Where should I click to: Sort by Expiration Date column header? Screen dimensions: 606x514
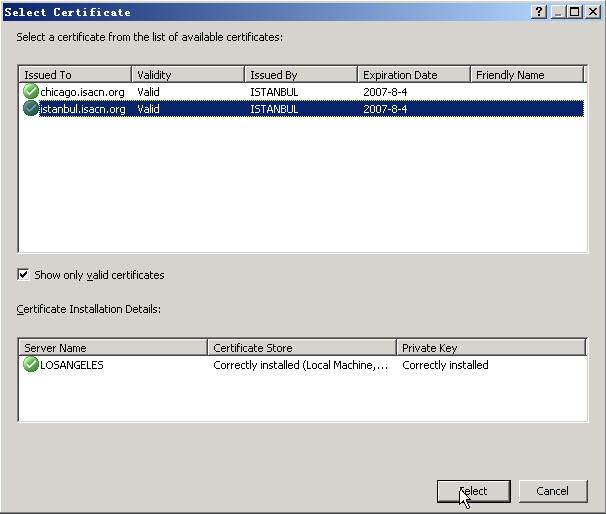pyautogui.click(x=413, y=75)
